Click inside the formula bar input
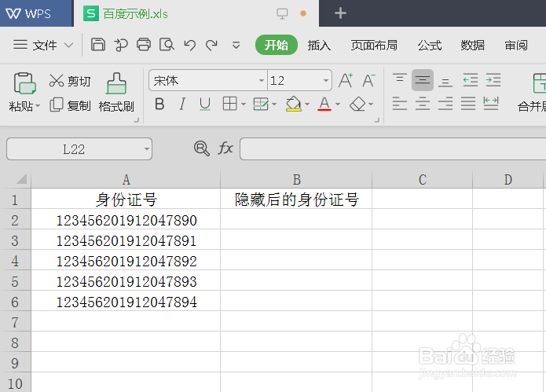The width and height of the screenshot is (546, 392). pos(393,149)
